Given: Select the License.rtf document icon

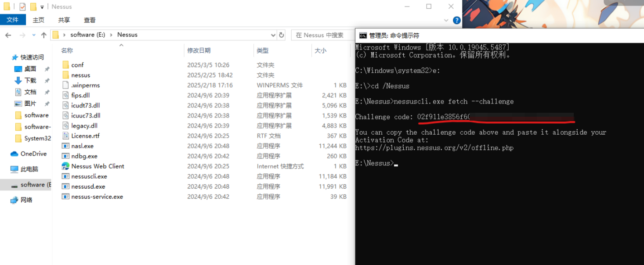Looking at the screenshot, I should tap(65, 136).
